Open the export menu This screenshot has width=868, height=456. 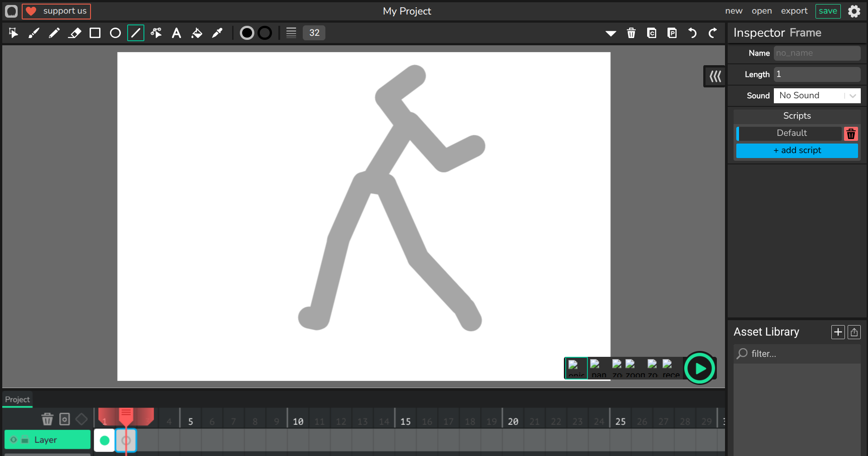[x=794, y=11]
